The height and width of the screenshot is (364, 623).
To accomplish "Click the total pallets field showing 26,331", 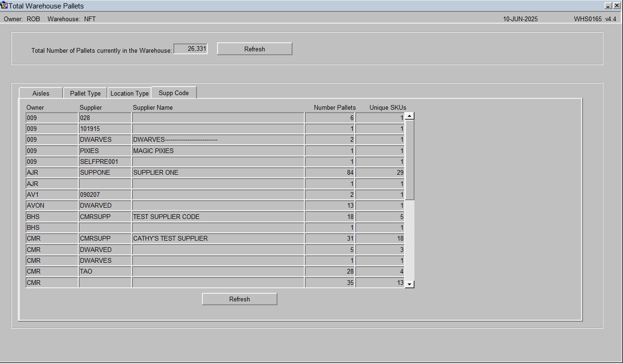I will pyautogui.click(x=190, y=49).
